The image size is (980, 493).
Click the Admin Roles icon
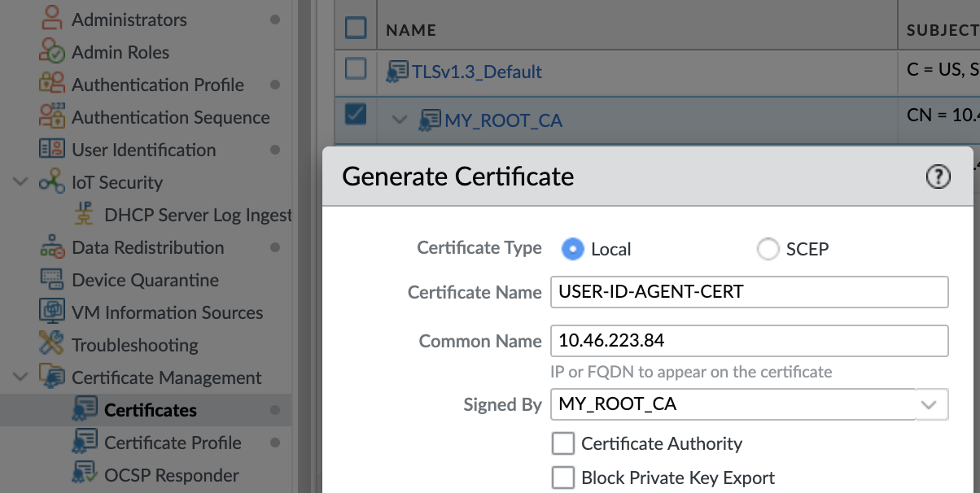[52, 52]
